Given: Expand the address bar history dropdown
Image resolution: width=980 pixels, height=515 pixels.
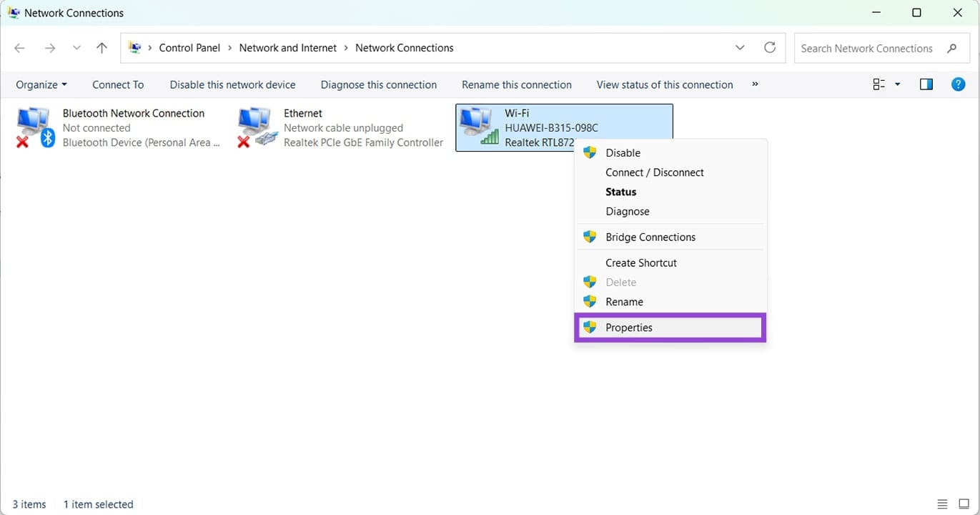Looking at the screenshot, I should pos(740,48).
